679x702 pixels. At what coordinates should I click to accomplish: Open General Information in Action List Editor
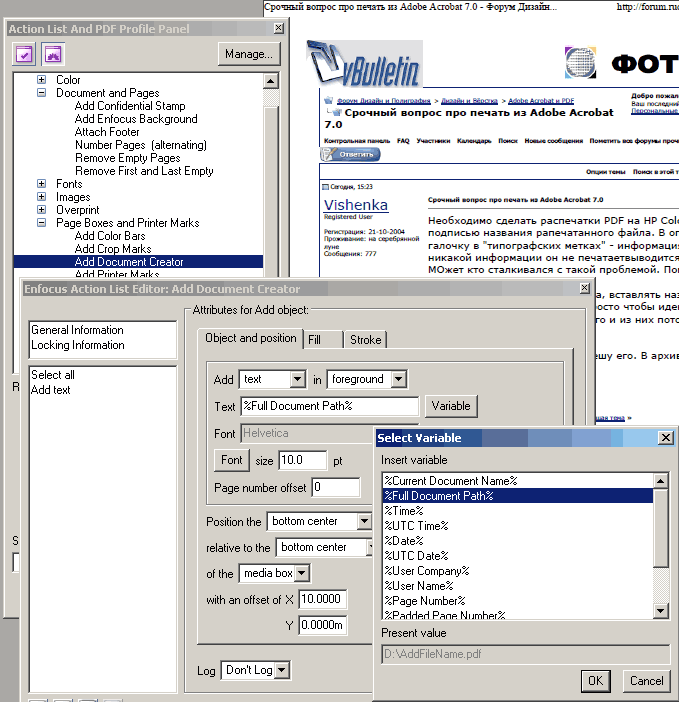[x=77, y=330]
